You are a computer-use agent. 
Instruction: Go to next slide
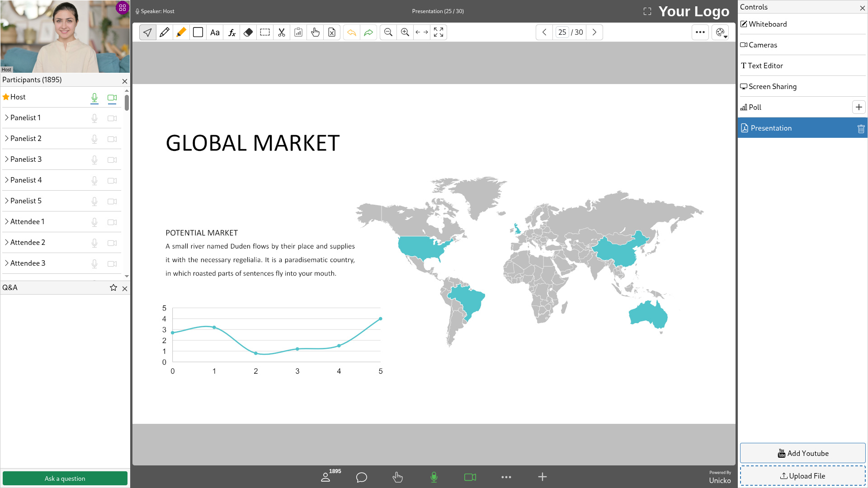(594, 32)
